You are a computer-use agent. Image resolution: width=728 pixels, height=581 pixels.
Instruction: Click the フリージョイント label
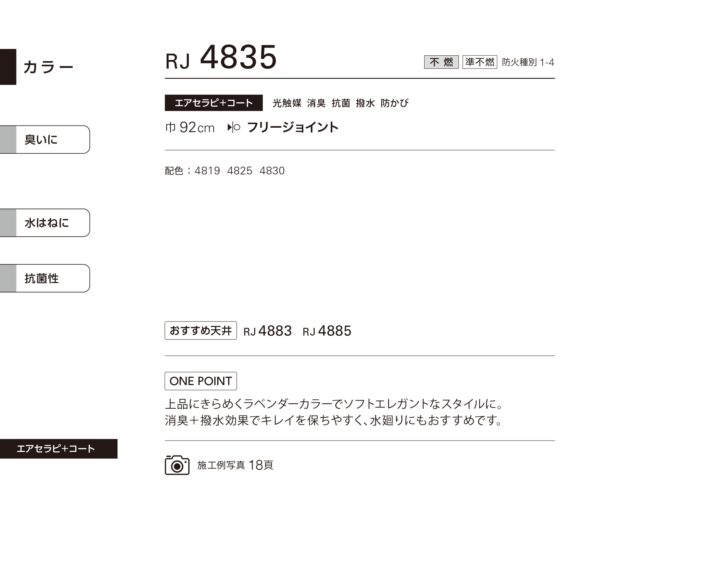tap(293, 127)
